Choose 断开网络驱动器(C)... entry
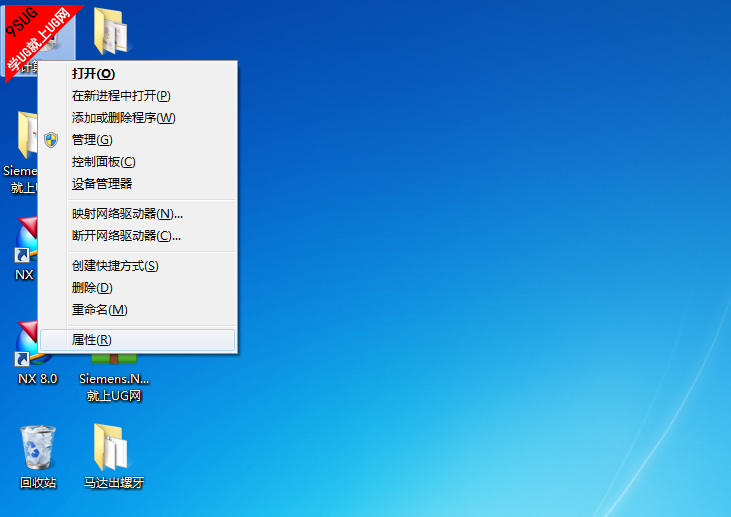This screenshot has width=731, height=517. coord(137,235)
